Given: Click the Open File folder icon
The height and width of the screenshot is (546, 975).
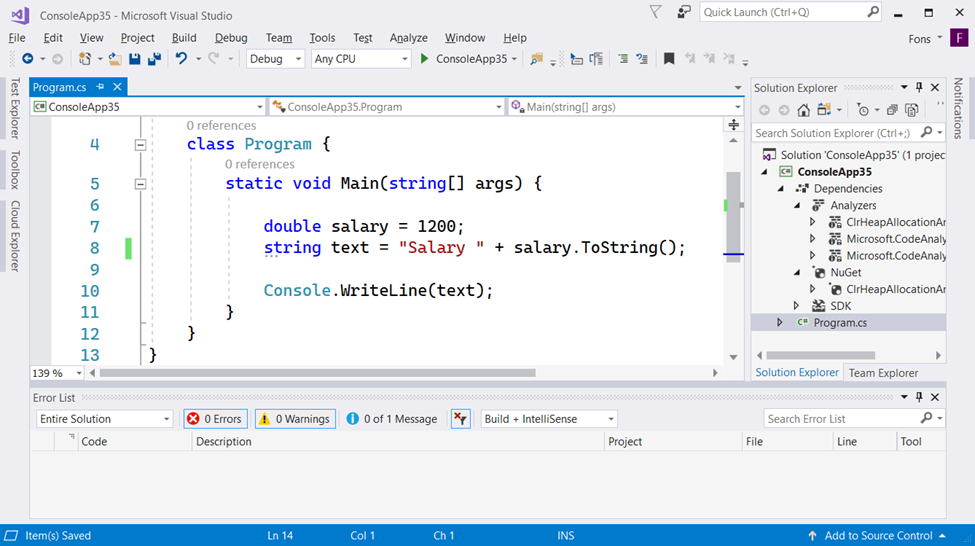Looking at the screenshot, I should 115,58.
